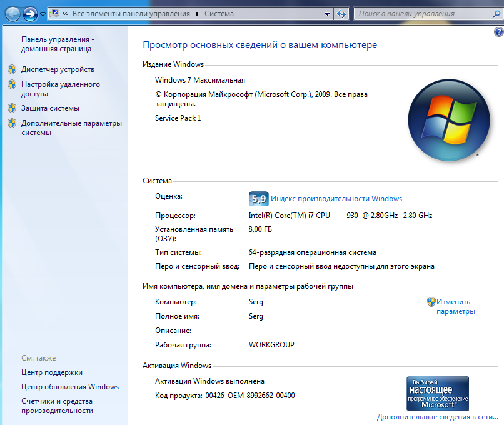Open 'Настройка удаленного доступа' link
Viewport: 504px width, 425px height.
tap(61, 89)
